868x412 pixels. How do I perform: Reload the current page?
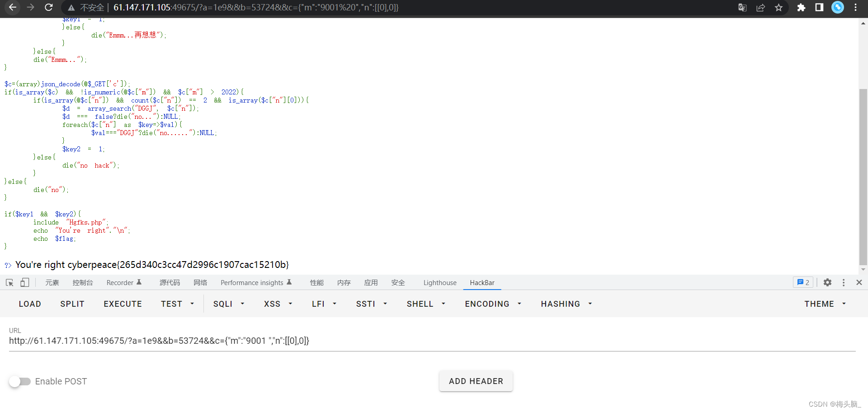point(48,7)
